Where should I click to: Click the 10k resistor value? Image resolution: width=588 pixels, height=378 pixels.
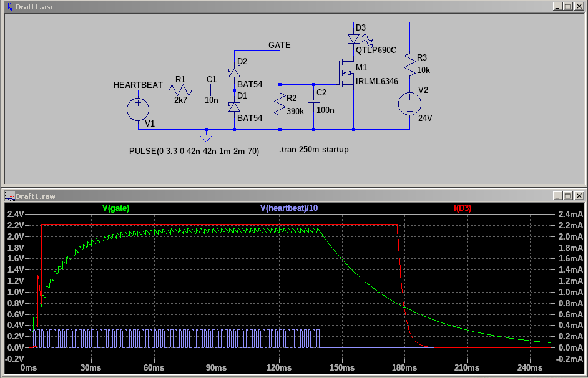point(423,70)
